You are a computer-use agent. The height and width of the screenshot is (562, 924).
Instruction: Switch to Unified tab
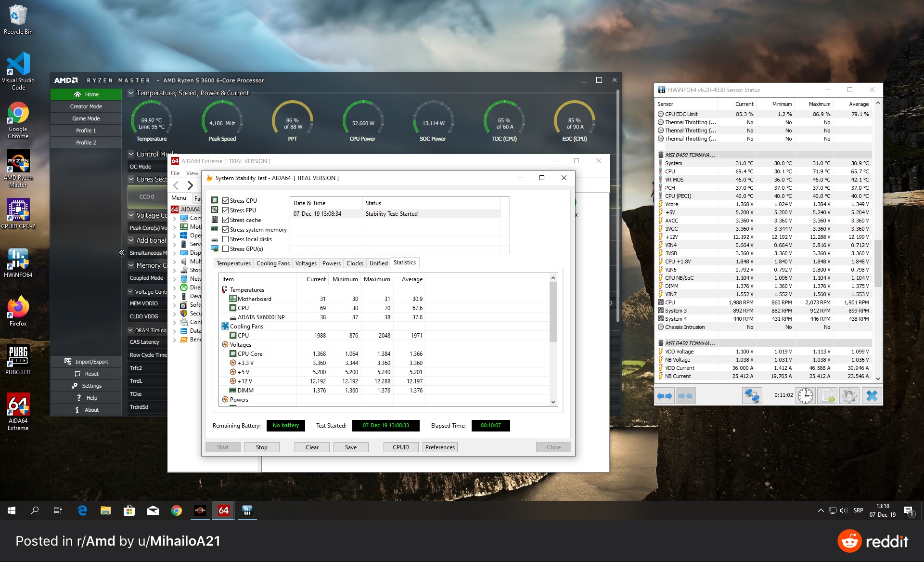(378, 263)
